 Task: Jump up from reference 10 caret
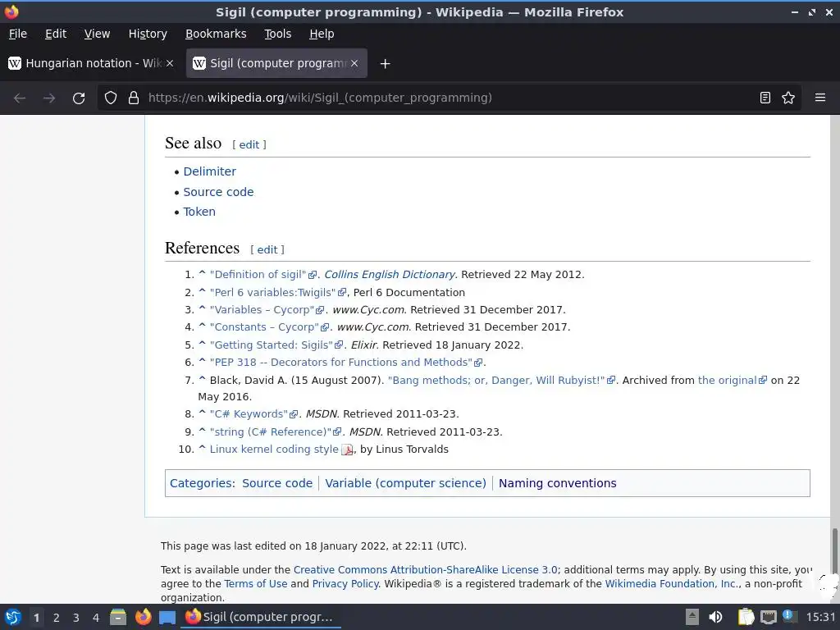202,449
